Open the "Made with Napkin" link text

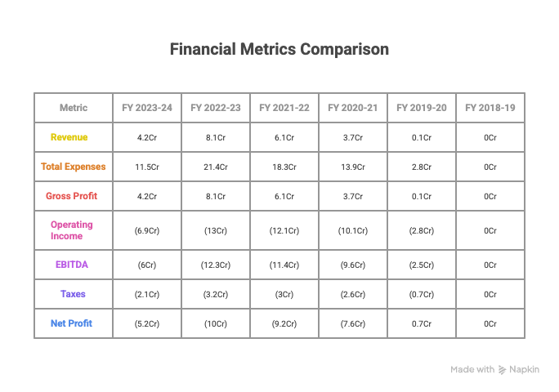[x=494, y=370]
